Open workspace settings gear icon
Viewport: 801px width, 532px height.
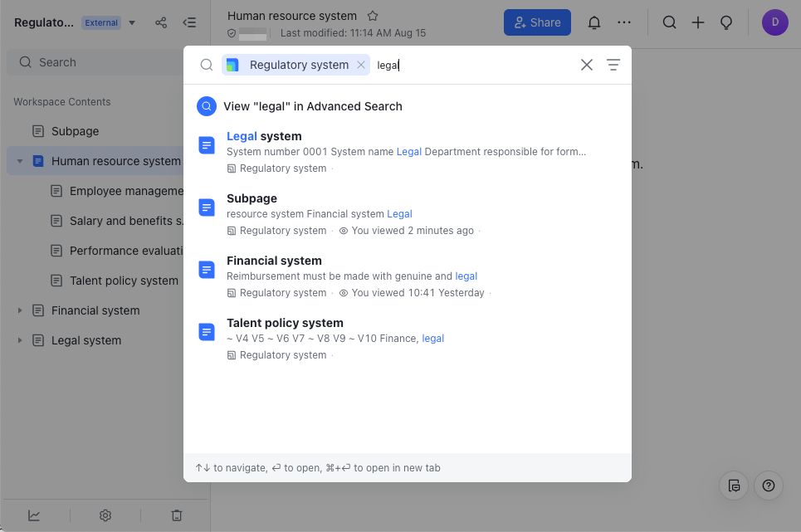coord(105,515)
